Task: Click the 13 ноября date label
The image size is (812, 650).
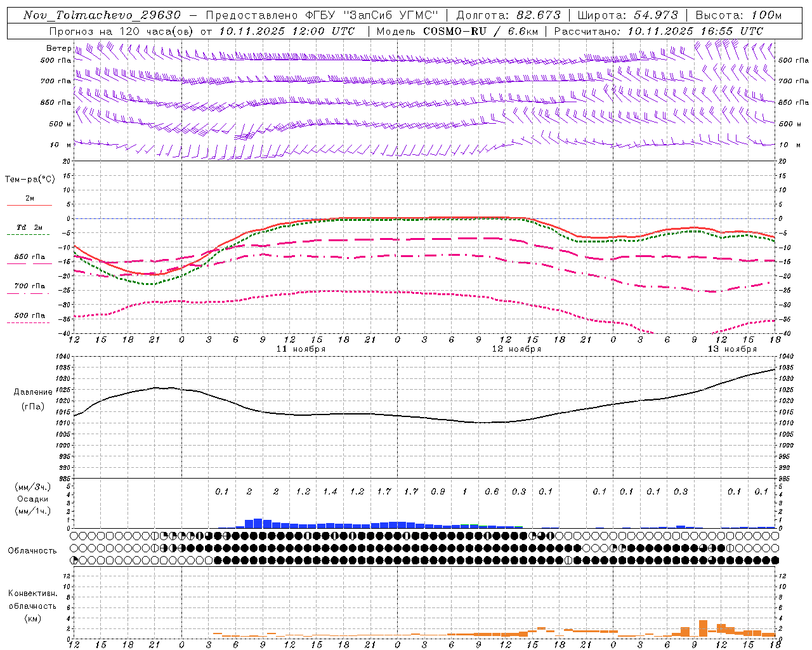Action: click(732, 349)
